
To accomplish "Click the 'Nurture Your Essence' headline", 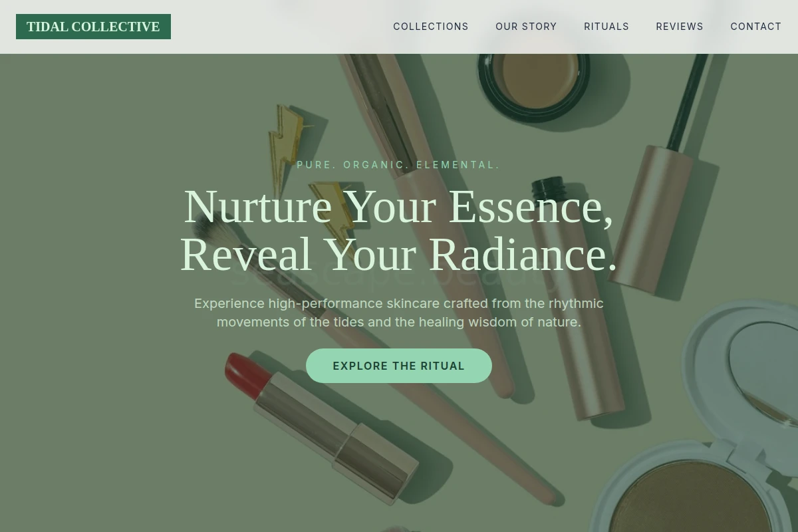I will pos(399,230).
